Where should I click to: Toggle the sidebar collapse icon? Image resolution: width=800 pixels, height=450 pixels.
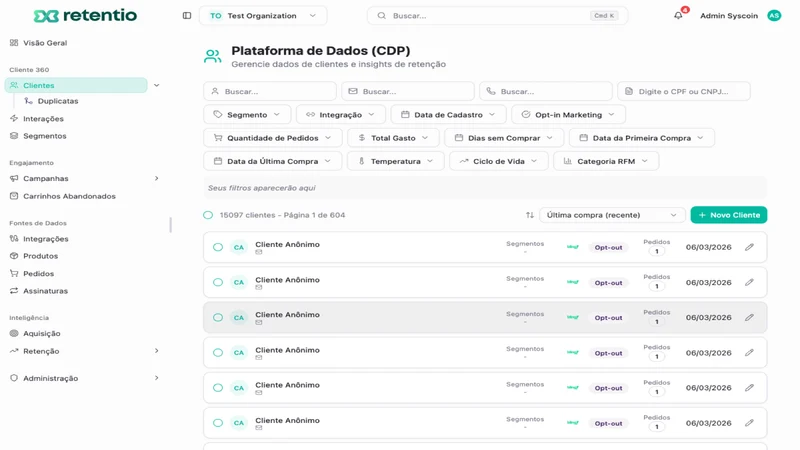(187, 16)
